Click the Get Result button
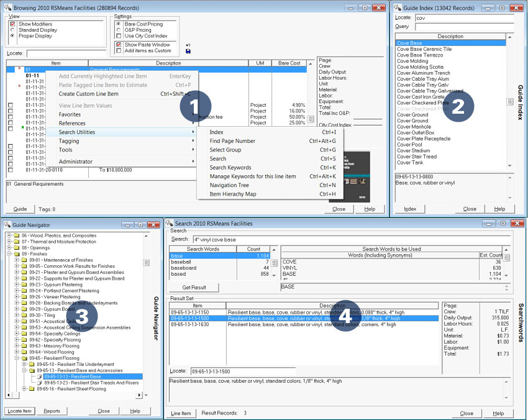 coord(194,287)
